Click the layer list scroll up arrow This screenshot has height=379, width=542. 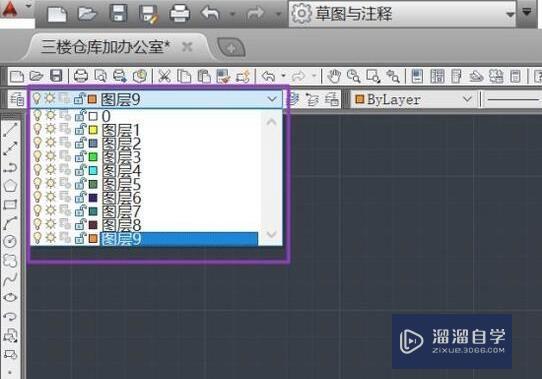point(272,122)
